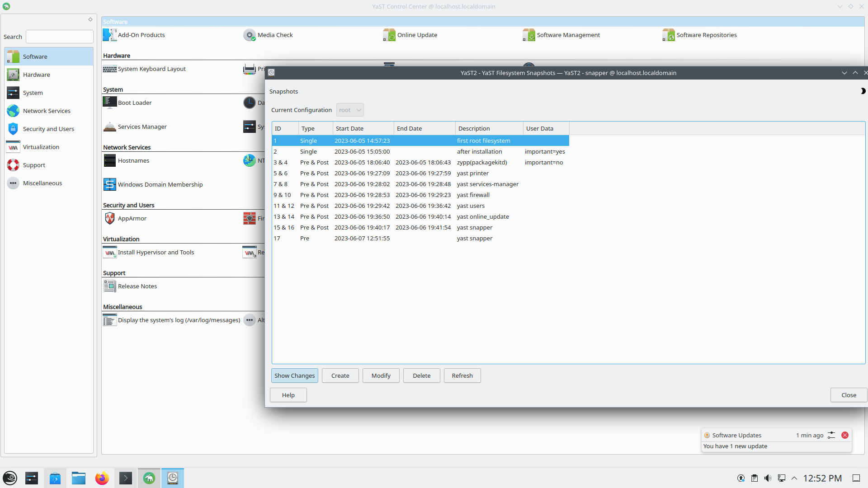868x488 pixels.
Task: Open System Keyboard Layout module
Action: point(144,69)
